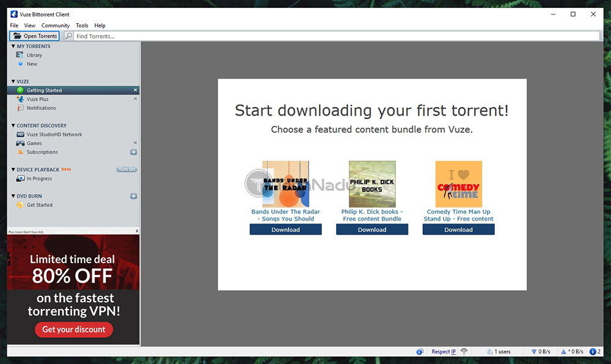Click Get your discount ad button
This screenshot has width=611, height=364.
coord(74,329)
